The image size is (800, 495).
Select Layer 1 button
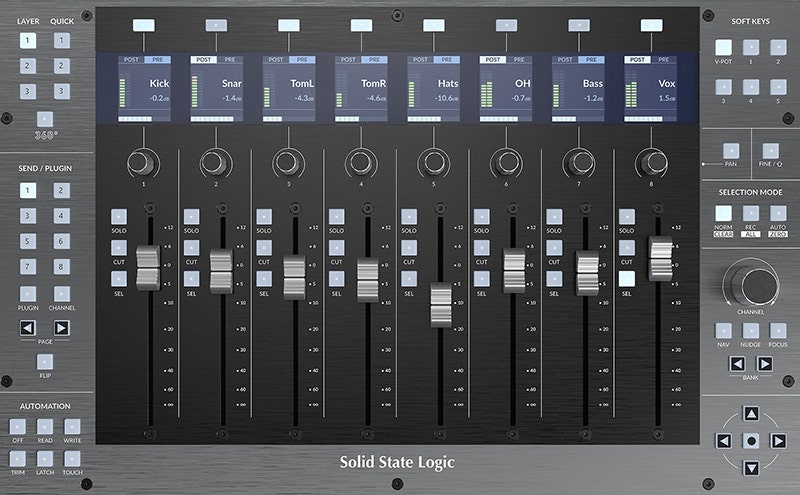coord(28,40)
